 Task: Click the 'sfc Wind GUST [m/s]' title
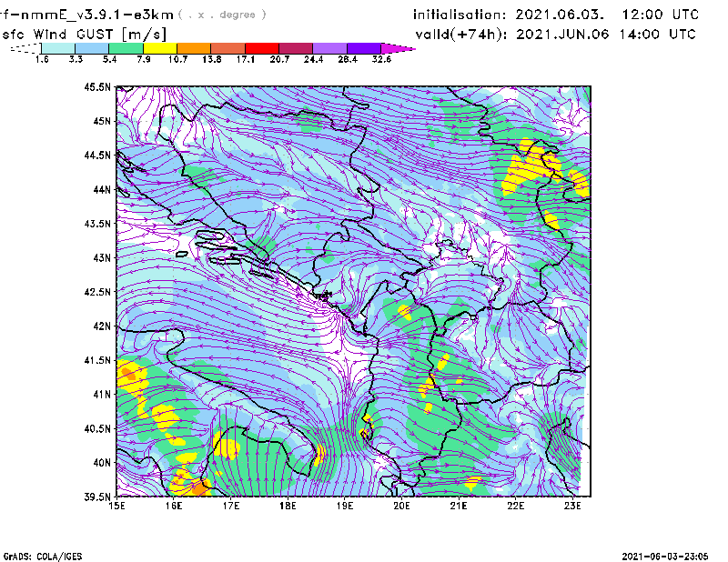coord(84,35)
